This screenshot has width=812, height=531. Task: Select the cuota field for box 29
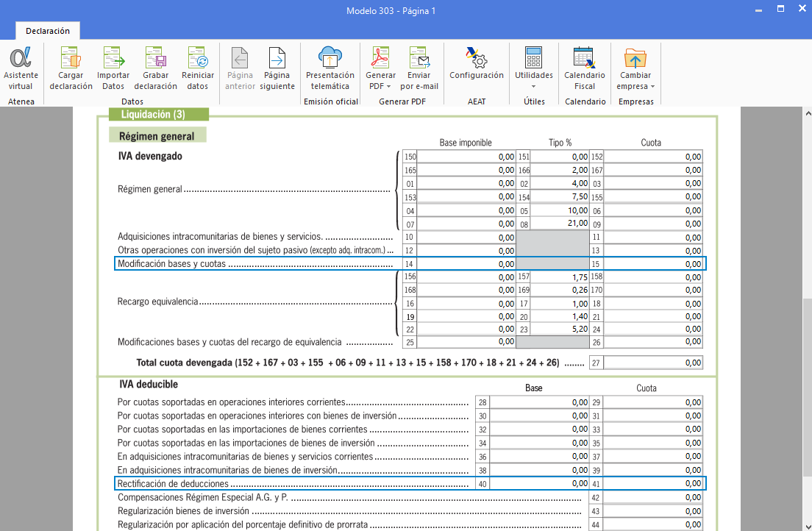coord(653,402)
